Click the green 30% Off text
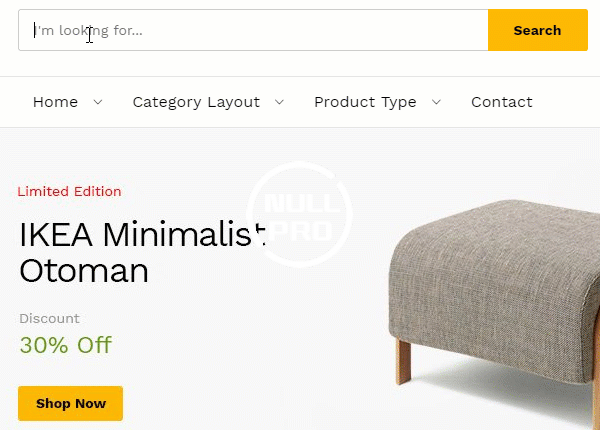This screenshot has width=600, height=430. pyautogui.click(x=65, y=346)
